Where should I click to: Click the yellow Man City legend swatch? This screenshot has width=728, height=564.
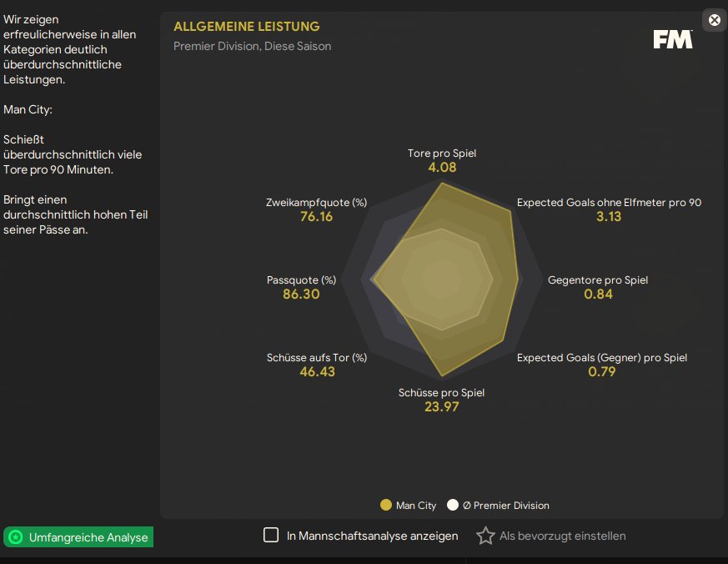385,505
